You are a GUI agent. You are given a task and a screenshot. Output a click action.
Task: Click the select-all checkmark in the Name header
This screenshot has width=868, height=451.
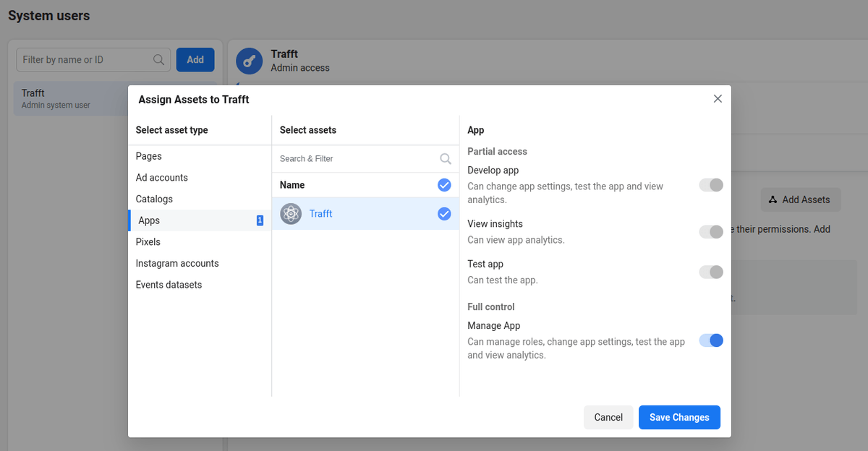tap(444, 184)
